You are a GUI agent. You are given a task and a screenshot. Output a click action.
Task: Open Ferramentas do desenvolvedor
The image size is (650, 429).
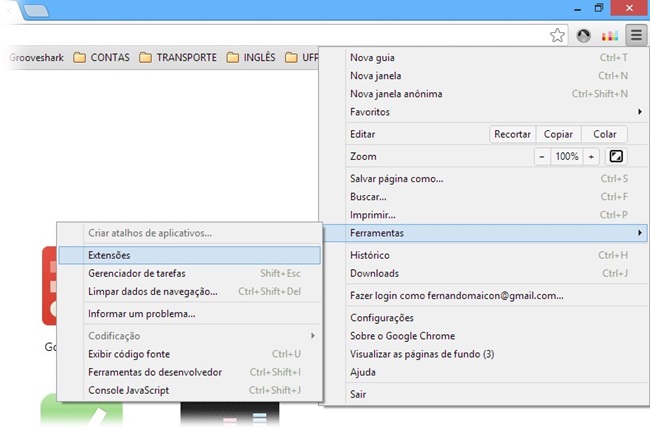pyautogui.click(x=189, y=372)
